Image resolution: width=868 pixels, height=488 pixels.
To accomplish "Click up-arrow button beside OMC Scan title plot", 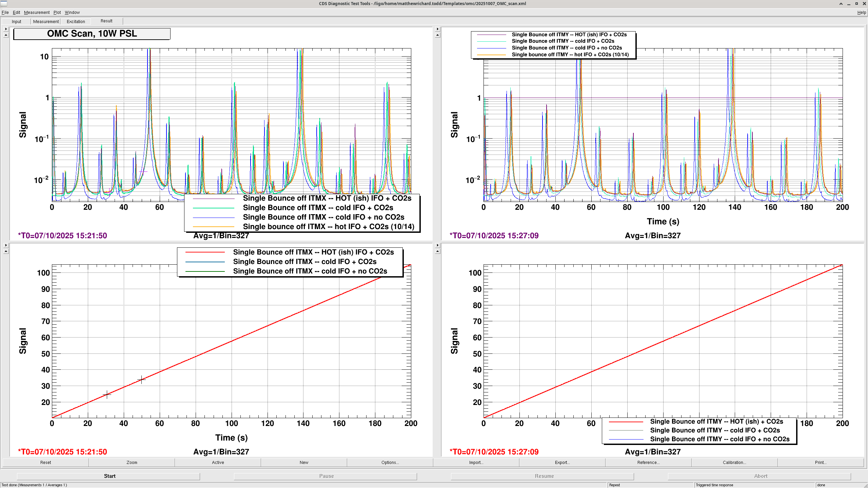I will (6, 35).
